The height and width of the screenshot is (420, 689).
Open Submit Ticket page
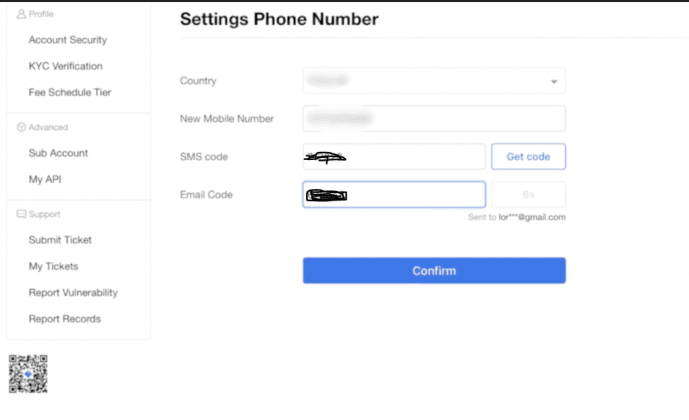(x=60, y=240)
